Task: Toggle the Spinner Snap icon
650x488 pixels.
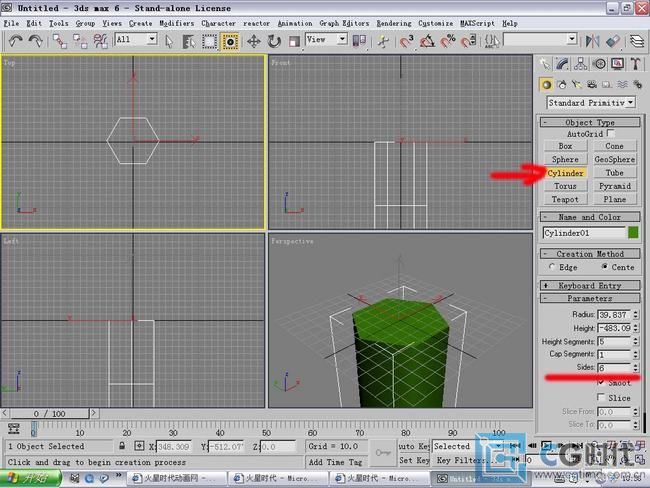Action: 468,41
